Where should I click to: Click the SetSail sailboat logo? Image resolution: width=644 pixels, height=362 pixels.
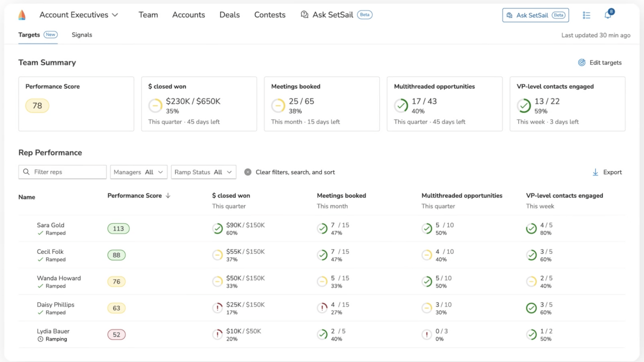(x=22, y=15)
